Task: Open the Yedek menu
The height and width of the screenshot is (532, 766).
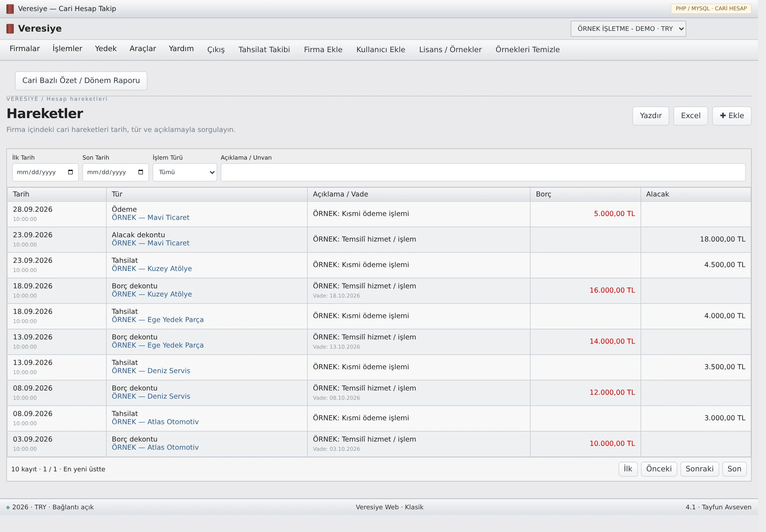Action: point(106,49)
